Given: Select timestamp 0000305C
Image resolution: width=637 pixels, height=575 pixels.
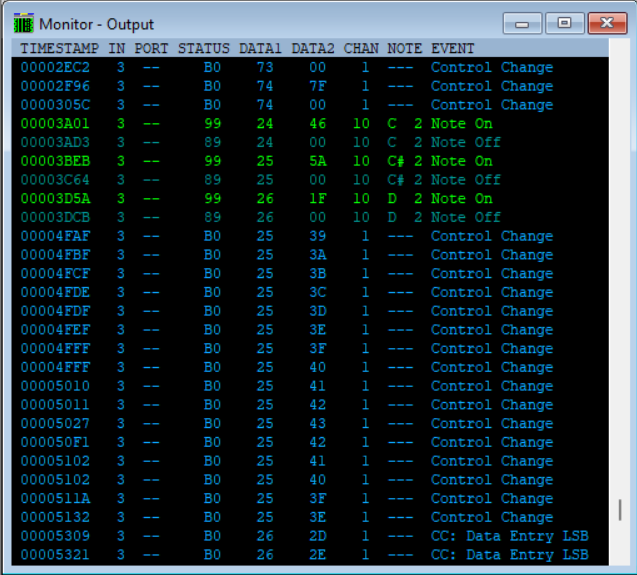Looking at the screenshot, I should pyautogui.click(x=55, y=104).
